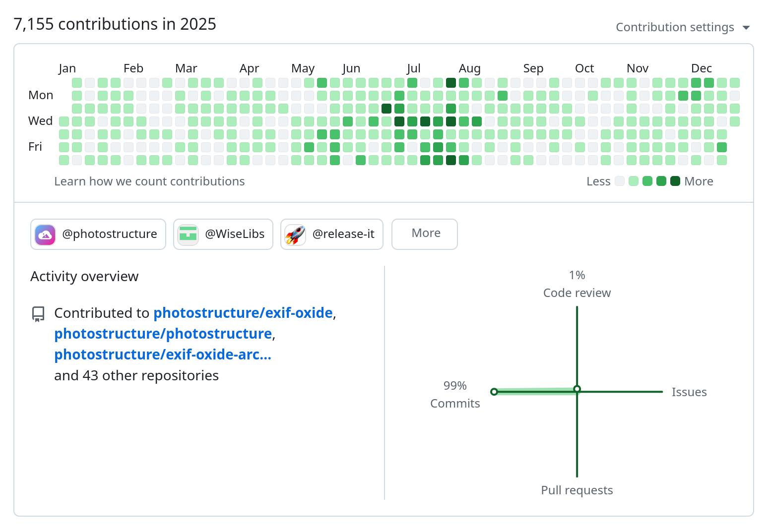The image size is (769, 532).
Task: Click the 1% Code review label
Action: [577, 284]
